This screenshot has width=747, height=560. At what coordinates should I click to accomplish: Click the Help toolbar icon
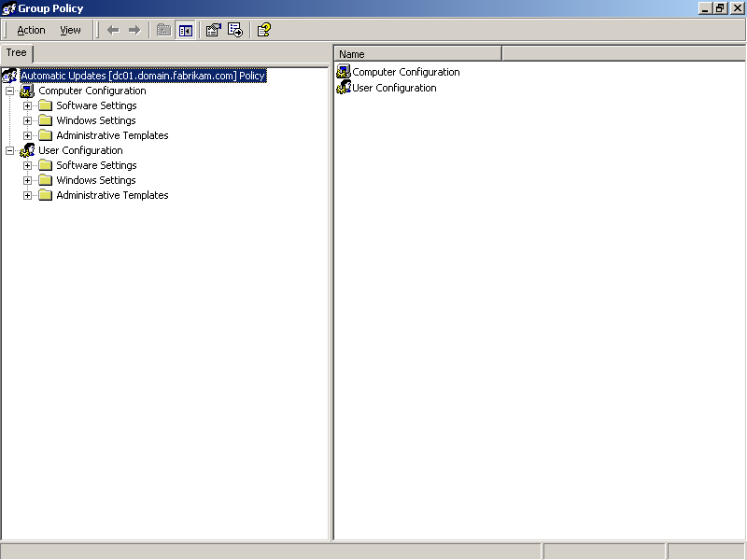coord(264,30)
